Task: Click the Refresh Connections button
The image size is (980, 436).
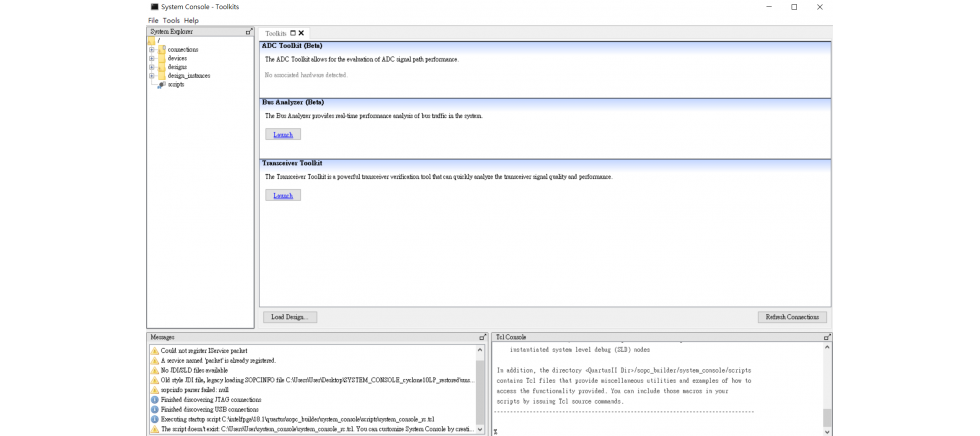Action: [792, 317]
